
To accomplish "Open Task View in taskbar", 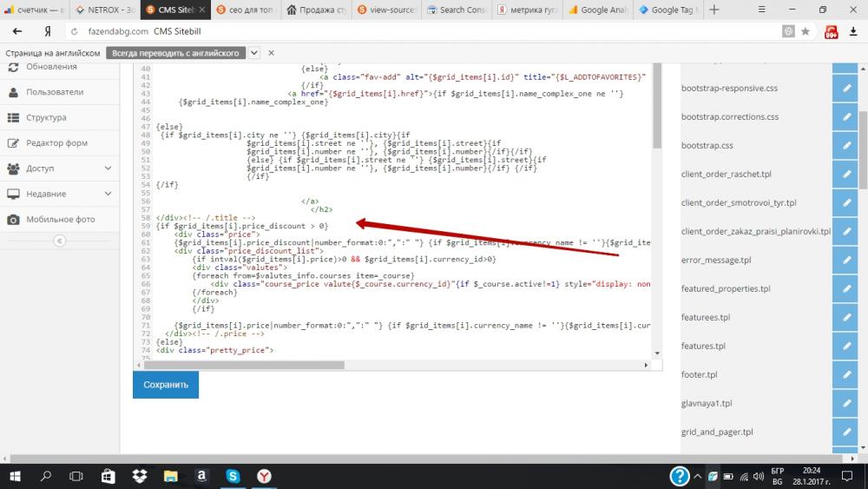I will coord(76,476).
